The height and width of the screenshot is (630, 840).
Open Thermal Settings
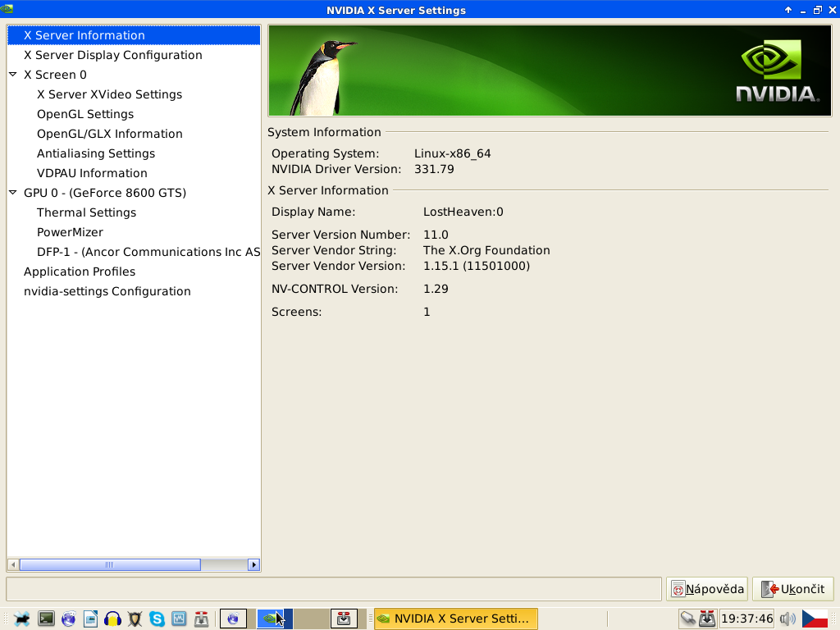point(86,212)
